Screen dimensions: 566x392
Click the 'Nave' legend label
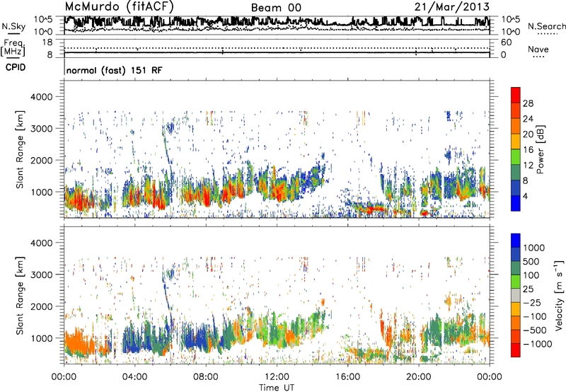pos(538,50)
